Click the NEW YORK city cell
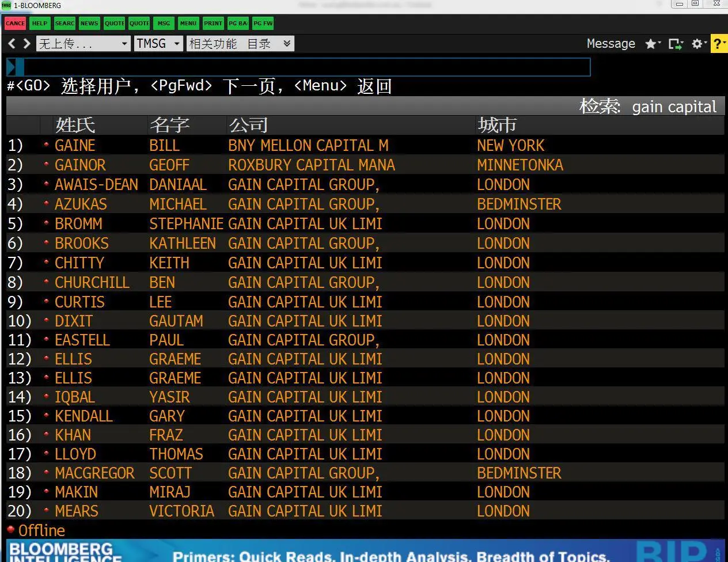The height and width of the screenshot is (562, 728). tap(511, 145)
